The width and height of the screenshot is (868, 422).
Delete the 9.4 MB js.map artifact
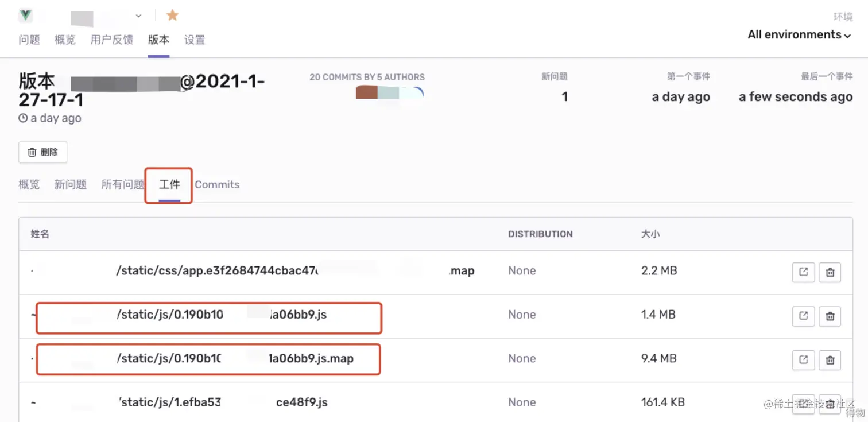pyautogui.click(x=830, y=360)
